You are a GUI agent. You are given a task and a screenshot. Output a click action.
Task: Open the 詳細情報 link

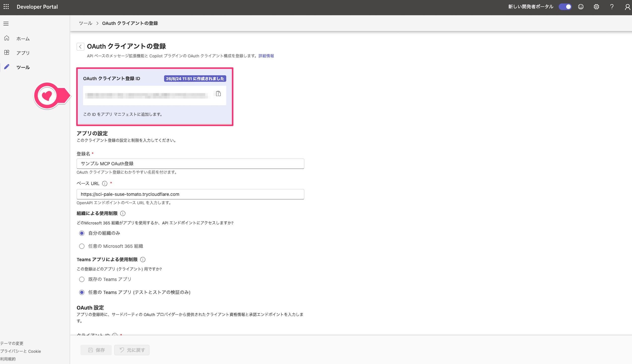pos(266,56)
